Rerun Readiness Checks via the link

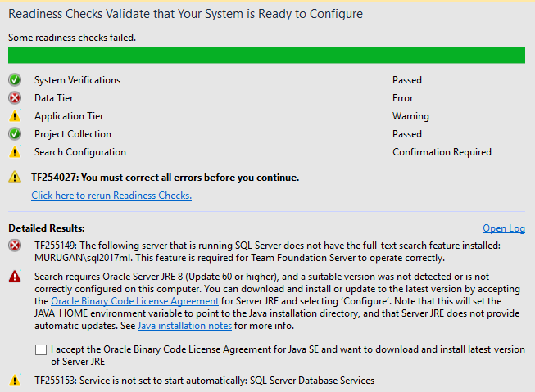[111, 196]
